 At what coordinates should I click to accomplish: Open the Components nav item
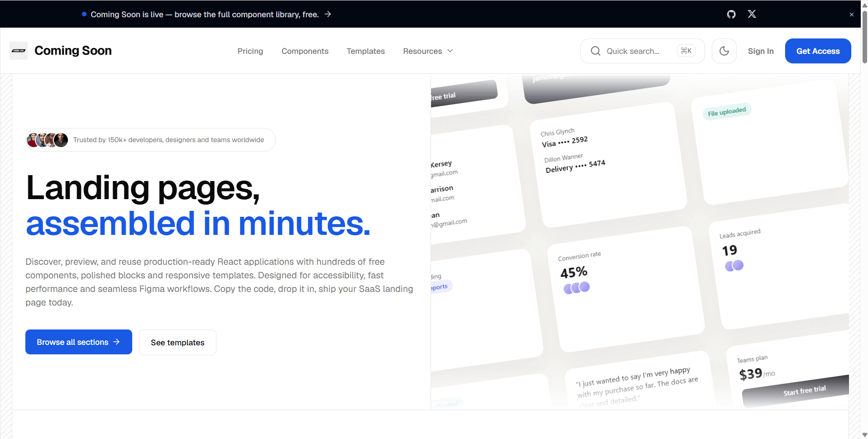coord(305,51)
